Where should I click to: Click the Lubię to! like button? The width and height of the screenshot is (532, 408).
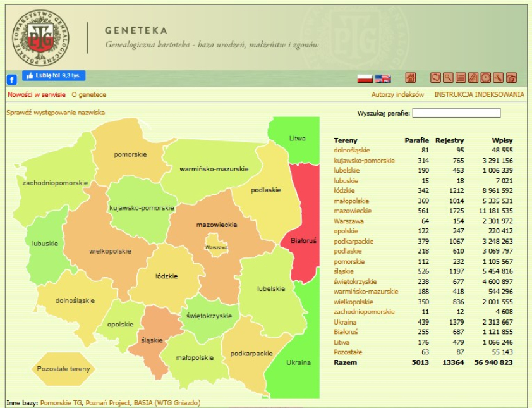point(54,75)
